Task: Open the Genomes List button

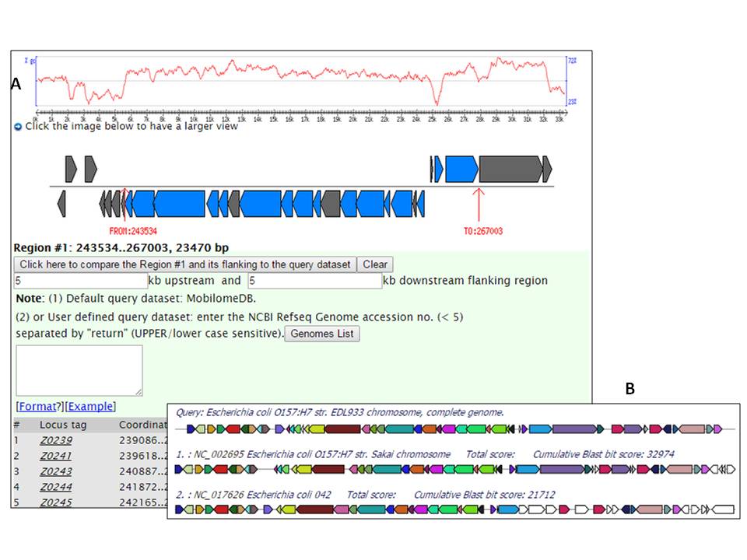Action: click(x=322, y=334)
